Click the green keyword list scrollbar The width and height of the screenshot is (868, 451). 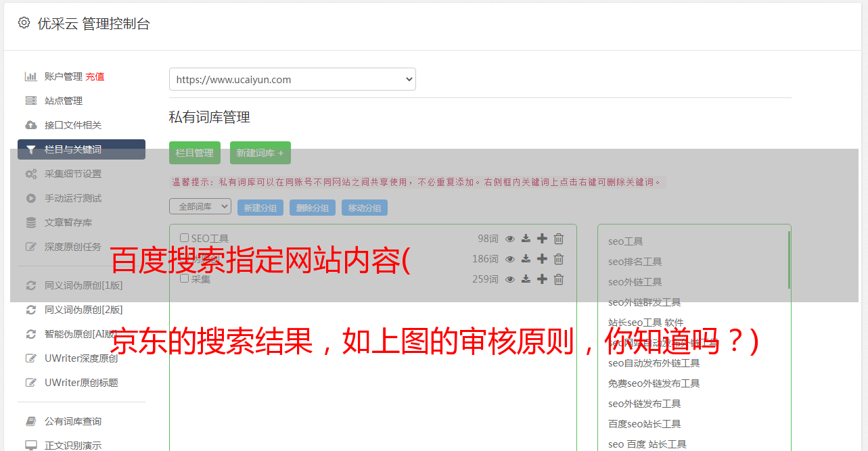pyautogui.click(x=789, y=260)
